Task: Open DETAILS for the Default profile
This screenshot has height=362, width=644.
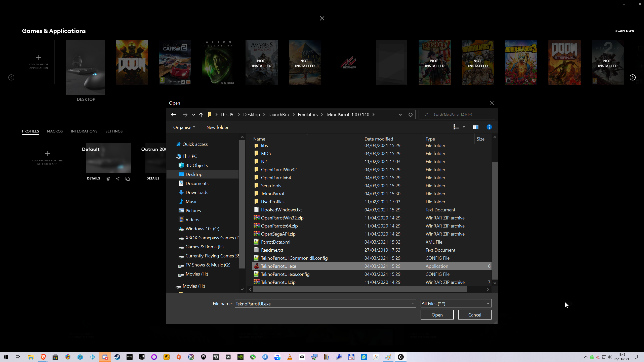Action: coord(94,178)
